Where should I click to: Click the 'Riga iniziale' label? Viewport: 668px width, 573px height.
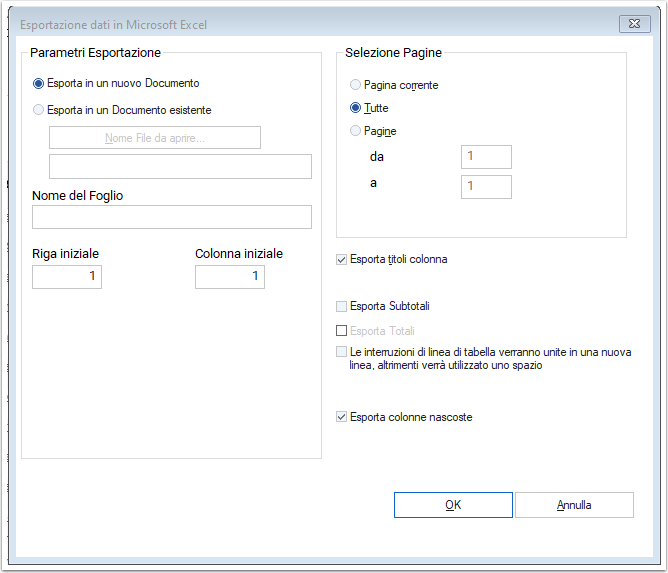[x=66, y=253]
